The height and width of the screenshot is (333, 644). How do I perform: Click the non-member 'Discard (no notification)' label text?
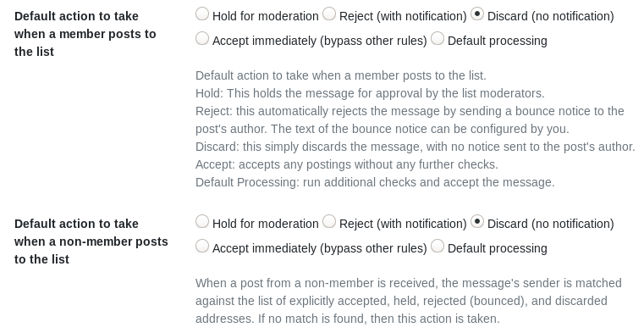pyautogui.click(x=551, y=224)
